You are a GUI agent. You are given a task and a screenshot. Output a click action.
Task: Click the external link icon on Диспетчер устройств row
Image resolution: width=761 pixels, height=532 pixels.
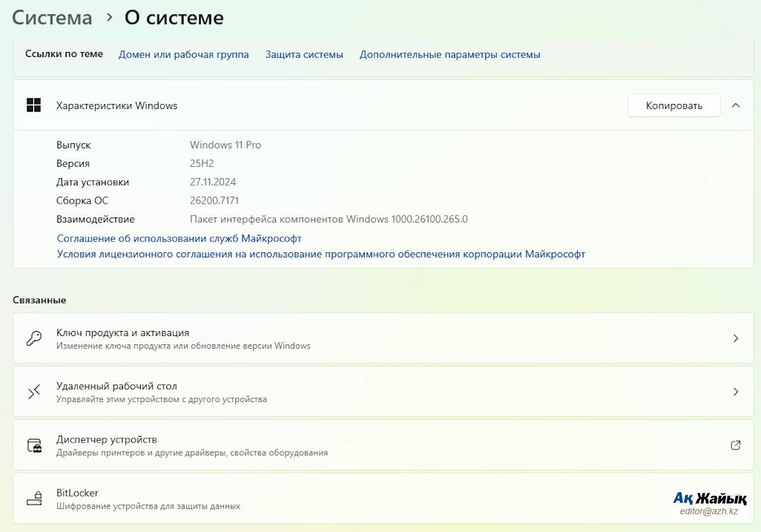(736, 444)
